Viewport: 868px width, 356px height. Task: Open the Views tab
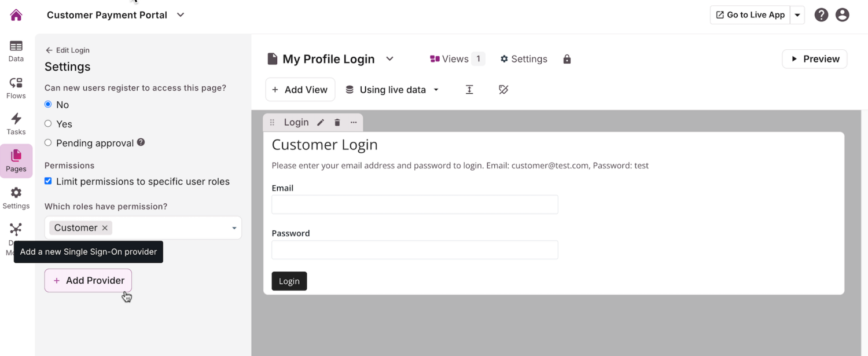[x=457, y=59]
